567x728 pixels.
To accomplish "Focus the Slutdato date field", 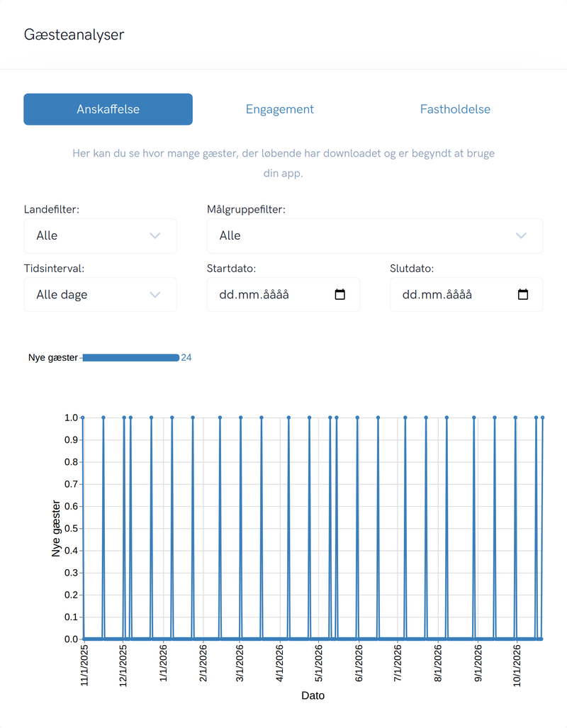I will tap(466, 294).
